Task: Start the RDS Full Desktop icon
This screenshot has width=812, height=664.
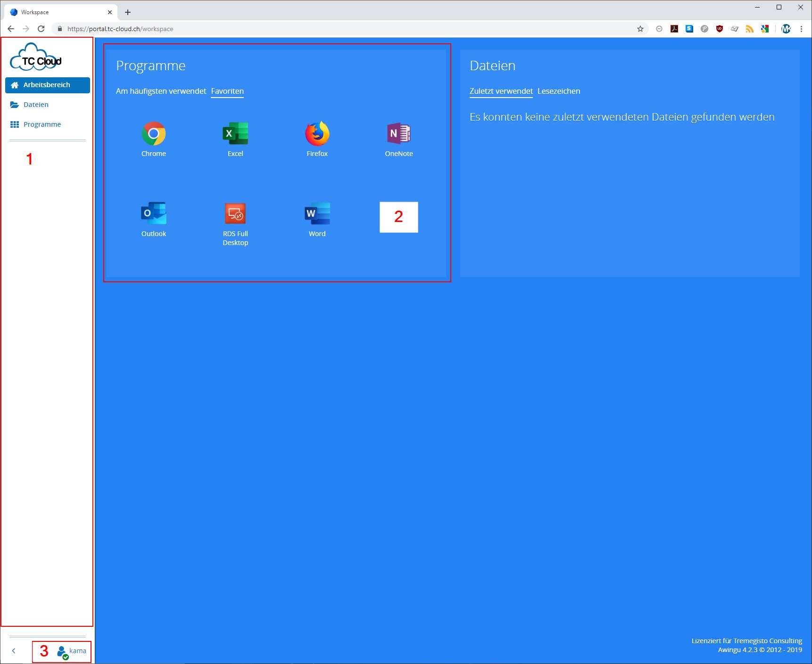Action: click(235, 214)
